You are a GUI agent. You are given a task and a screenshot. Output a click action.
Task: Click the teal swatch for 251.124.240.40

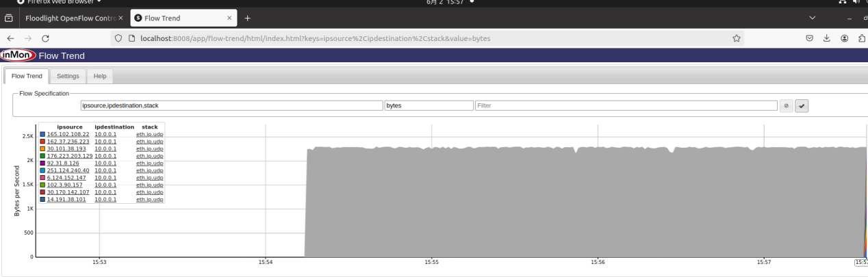pos(42,170)
